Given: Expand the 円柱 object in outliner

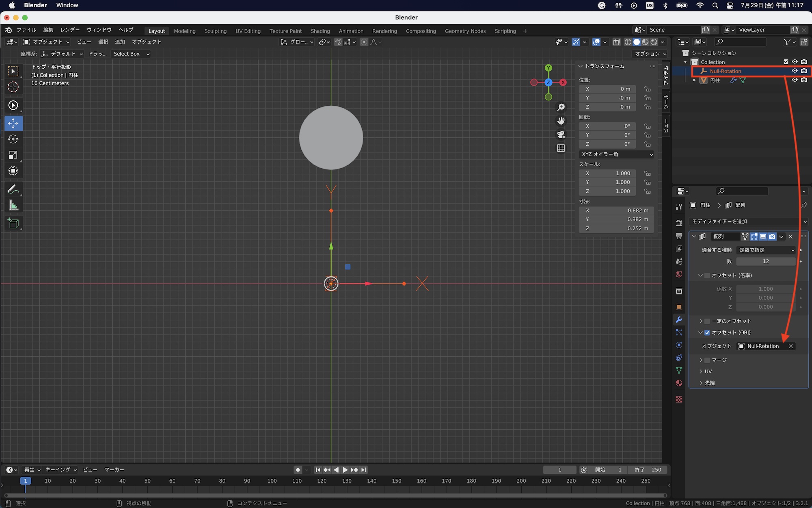Looking at the screenshot, I should 695,80.
